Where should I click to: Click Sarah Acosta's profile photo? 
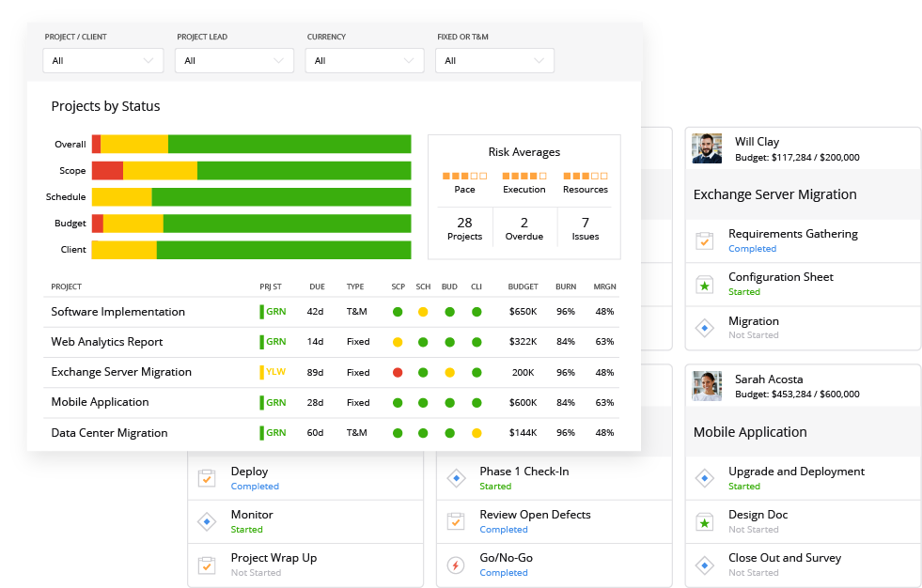707,385
